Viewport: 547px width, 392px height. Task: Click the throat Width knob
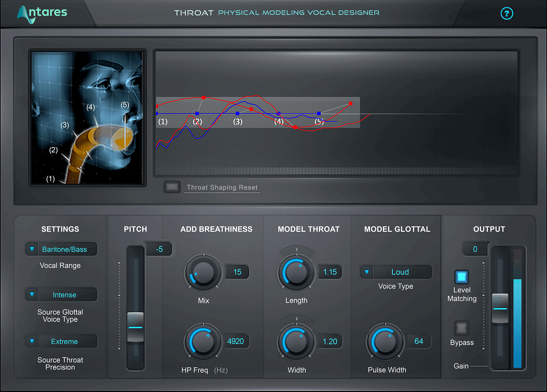point(296,341)
